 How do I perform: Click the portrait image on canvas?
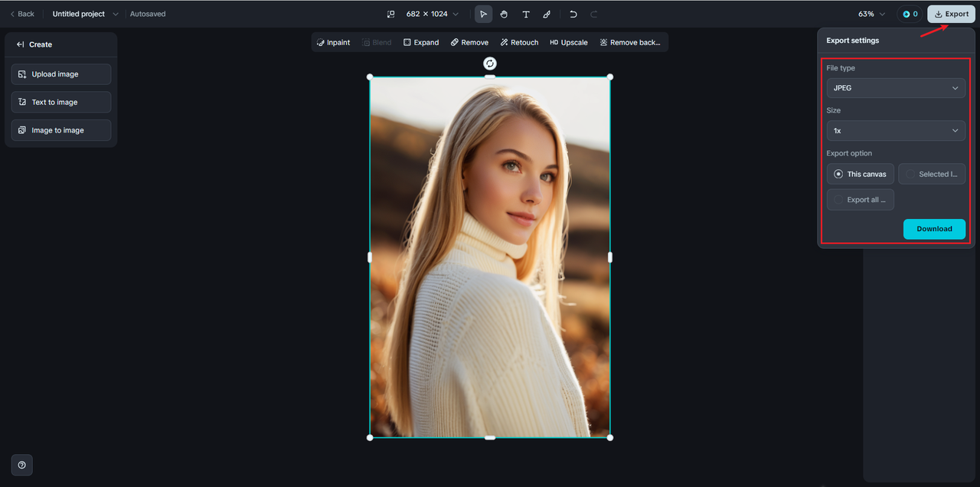(490, 257)
